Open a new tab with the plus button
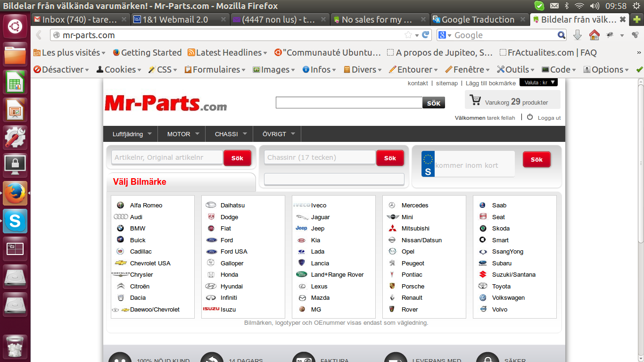The width and height of the screenshot is (644, 362). click(637, 19)
